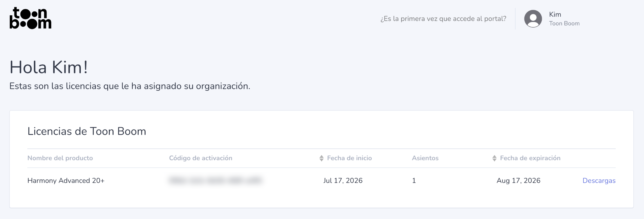Click Toon Boom organization label under Kim

564,24
